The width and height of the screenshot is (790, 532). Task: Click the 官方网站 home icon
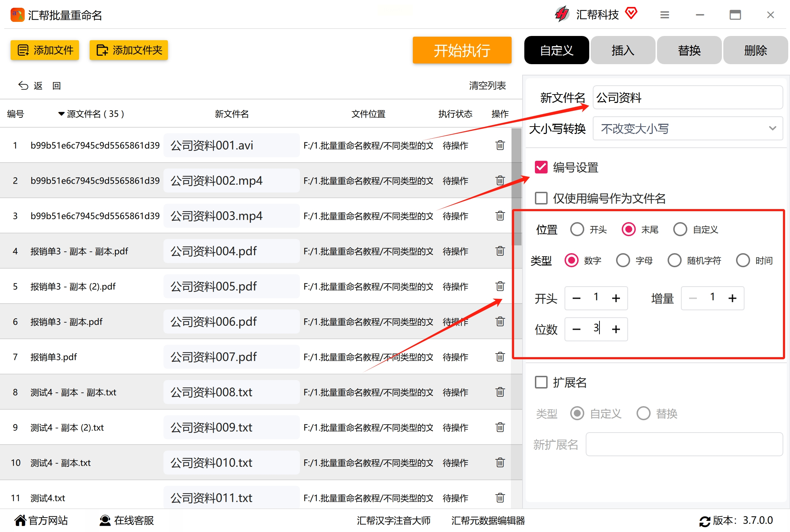(x=20, y=520)
